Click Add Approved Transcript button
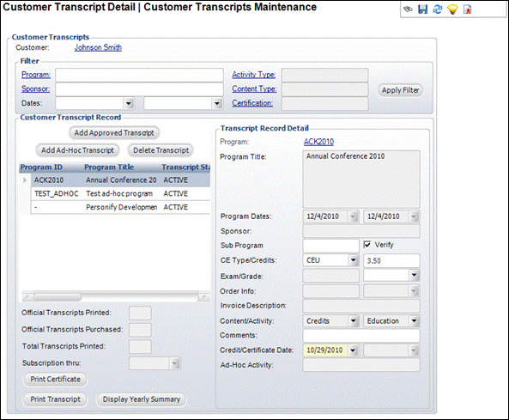Image resolution: width=509 pixels, height=420 pixels. pyautogui.click(x=114, y=133)
